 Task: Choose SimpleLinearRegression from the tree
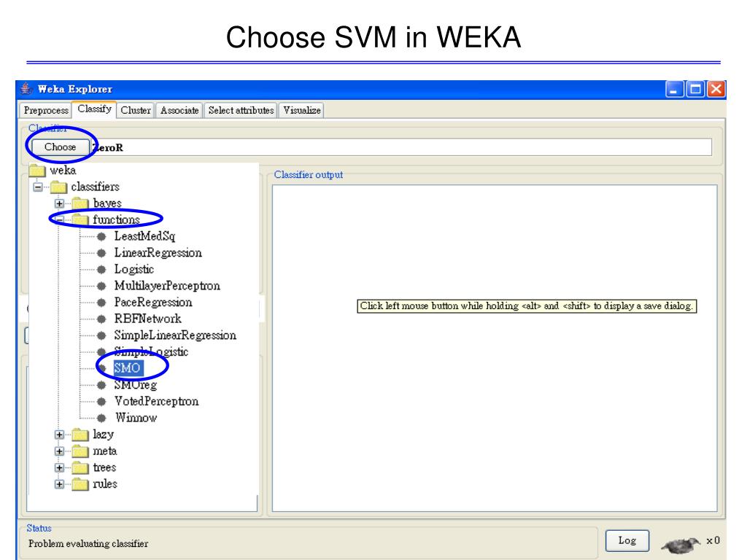175,335
